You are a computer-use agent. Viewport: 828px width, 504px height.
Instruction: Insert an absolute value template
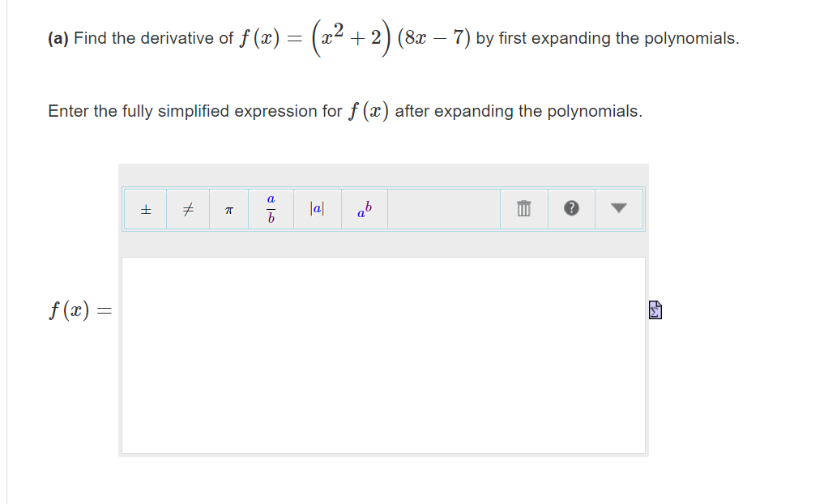(x=316, y=208)
